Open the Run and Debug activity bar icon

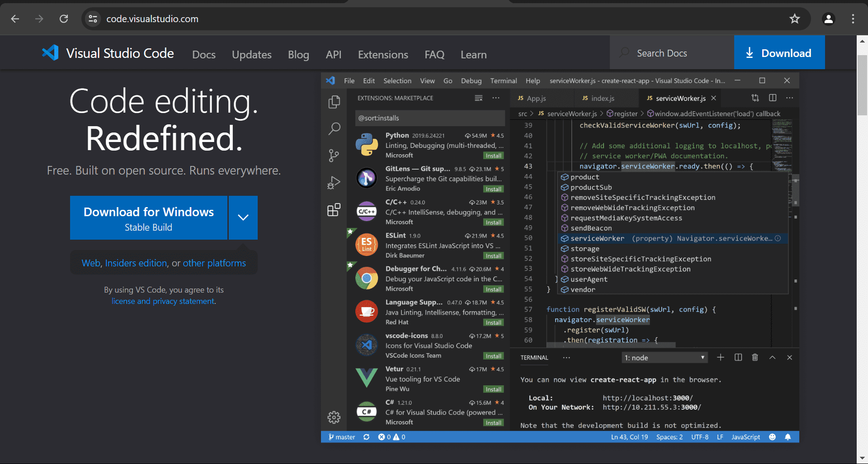(334, 183)
